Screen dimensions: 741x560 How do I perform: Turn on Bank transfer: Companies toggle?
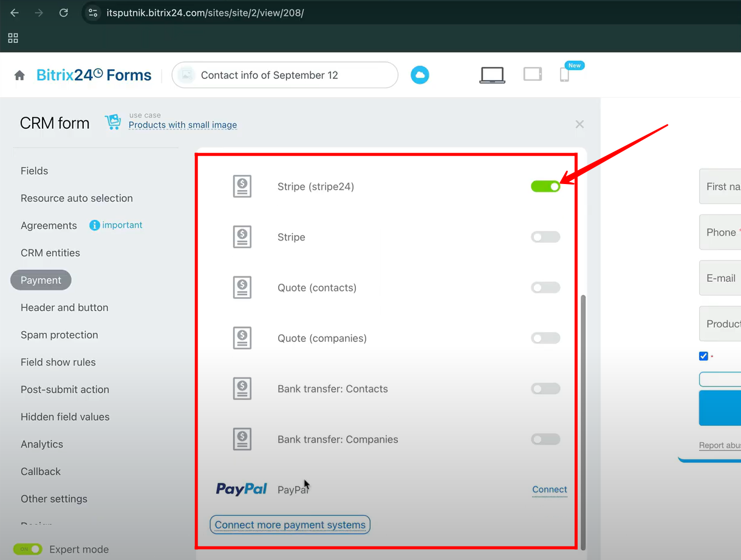click(545, 439)
